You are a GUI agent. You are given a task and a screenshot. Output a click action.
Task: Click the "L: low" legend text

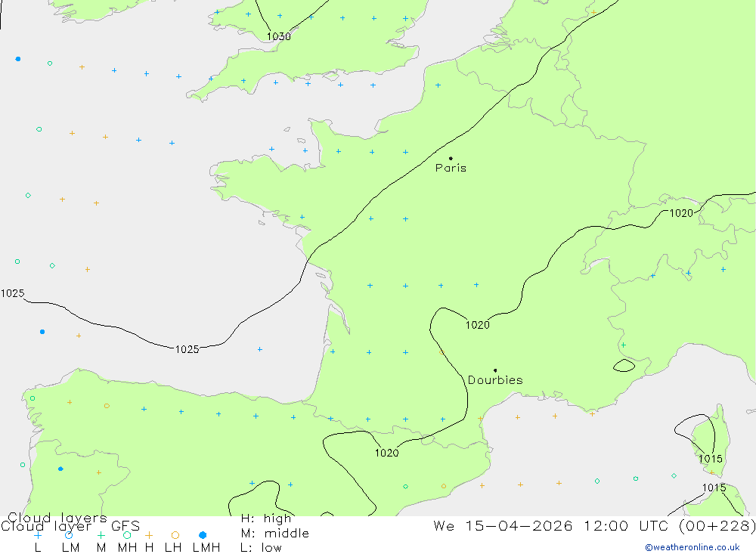(261, 548)
